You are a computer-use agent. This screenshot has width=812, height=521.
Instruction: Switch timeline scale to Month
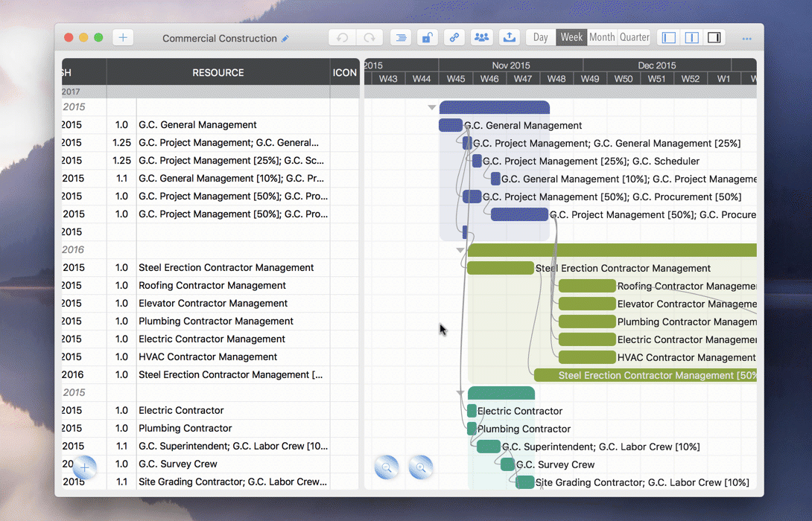pyautogui.click(x=602, y=38)
